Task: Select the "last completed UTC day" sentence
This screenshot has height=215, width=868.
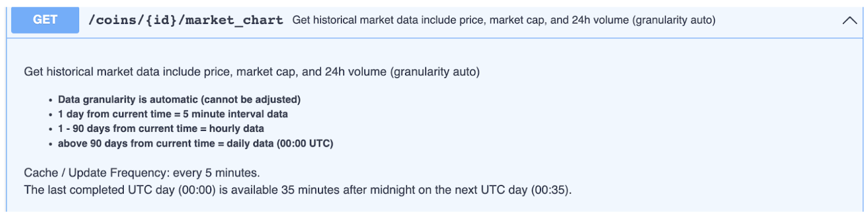Action: tap(298, 190)
